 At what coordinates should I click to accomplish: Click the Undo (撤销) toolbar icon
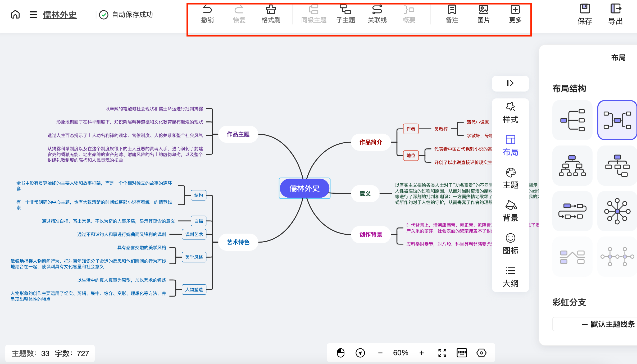point(207,14)
